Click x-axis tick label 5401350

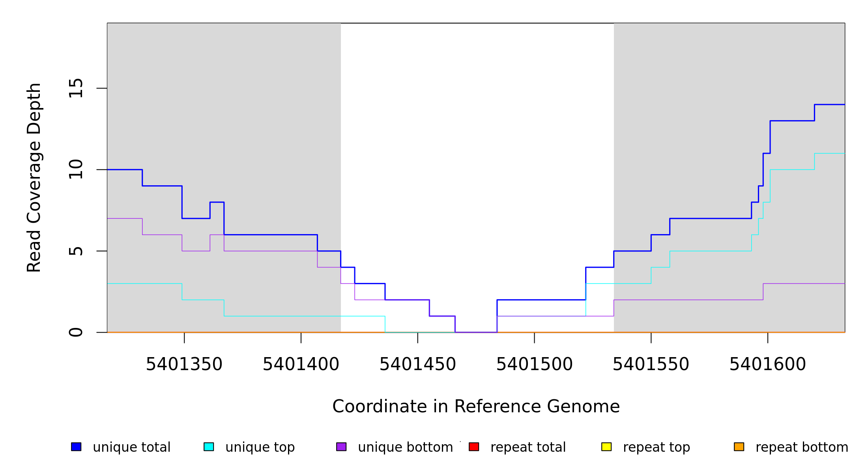click(184, 365)
